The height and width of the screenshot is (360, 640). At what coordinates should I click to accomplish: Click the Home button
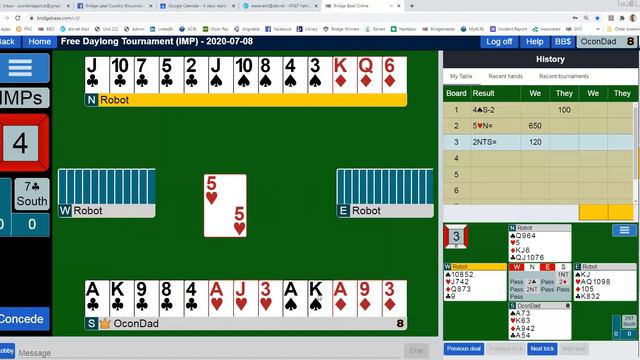pyautogui.click(x=40, y=41)
